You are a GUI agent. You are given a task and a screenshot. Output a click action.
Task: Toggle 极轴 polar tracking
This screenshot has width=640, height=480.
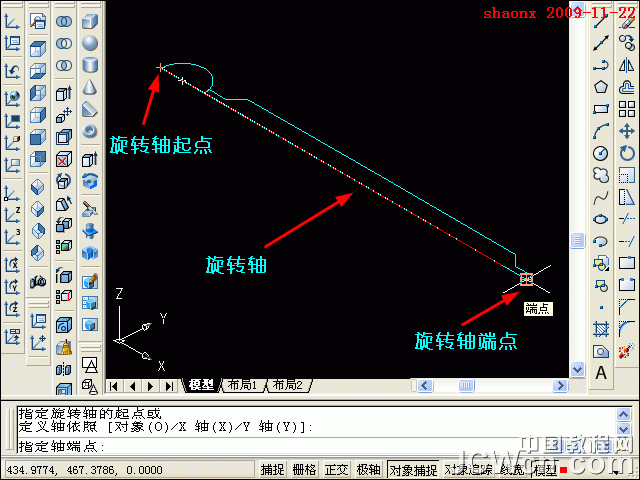368,469
